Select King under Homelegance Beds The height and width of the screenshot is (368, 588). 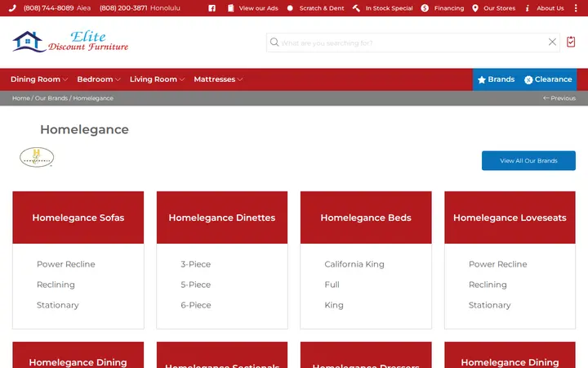tap(334, 305)
